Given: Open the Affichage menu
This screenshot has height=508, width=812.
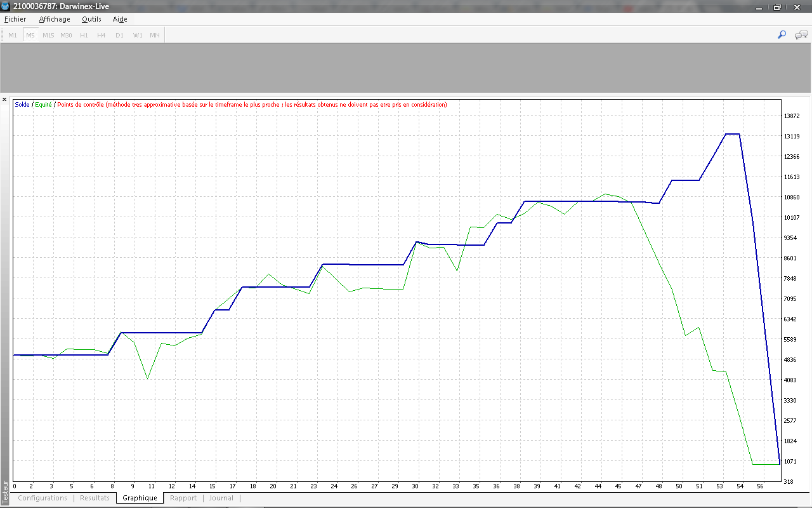Looking at the screenshot, I should click(x=55, y=19).
